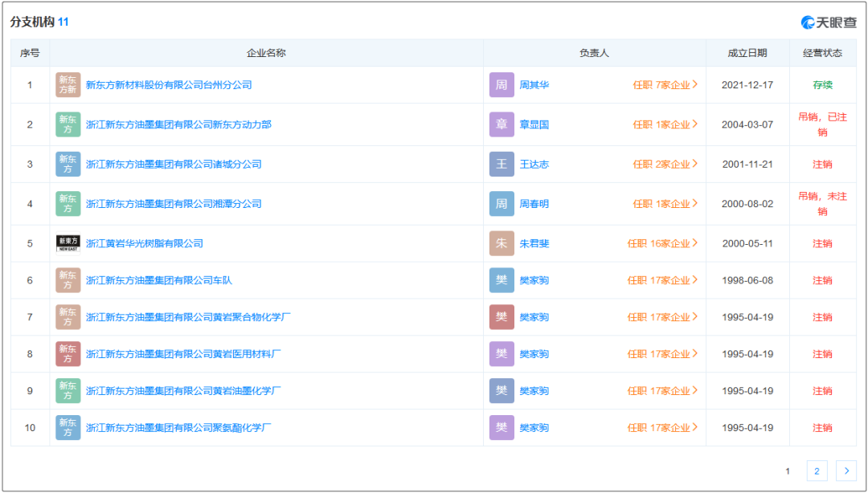
Task: Click the logo icon of 浙江新东方油墨集团有限公司车队
Action: [x=68, y=280]
